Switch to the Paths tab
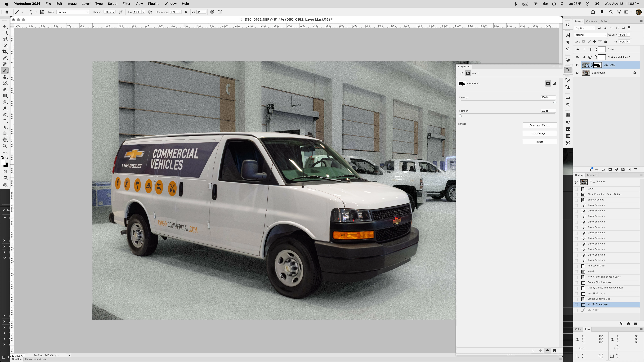Viewport: 644px width, 362px height. pyautogui.click(x=604, y=21)
